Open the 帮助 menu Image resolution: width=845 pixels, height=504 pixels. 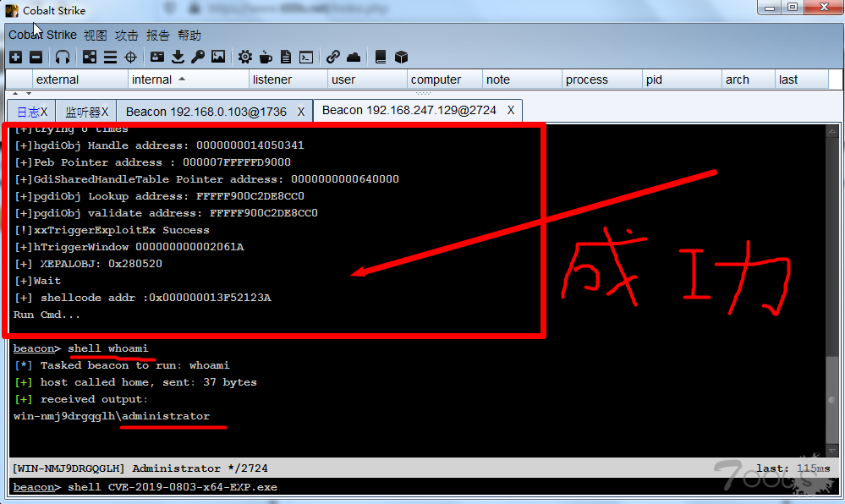point(189,36)
